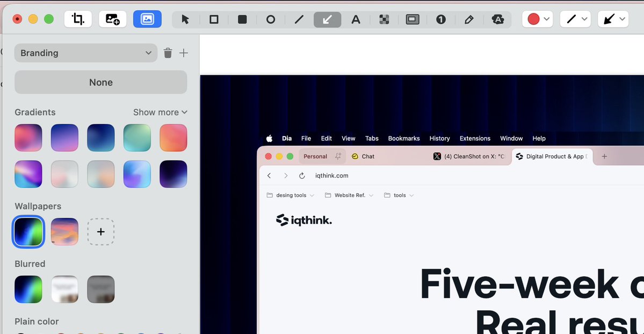Viewport: 644px width, 334px height.
Task: Select the blue-green aurora wallpaper thumbnail
Action: click(28, 232)
